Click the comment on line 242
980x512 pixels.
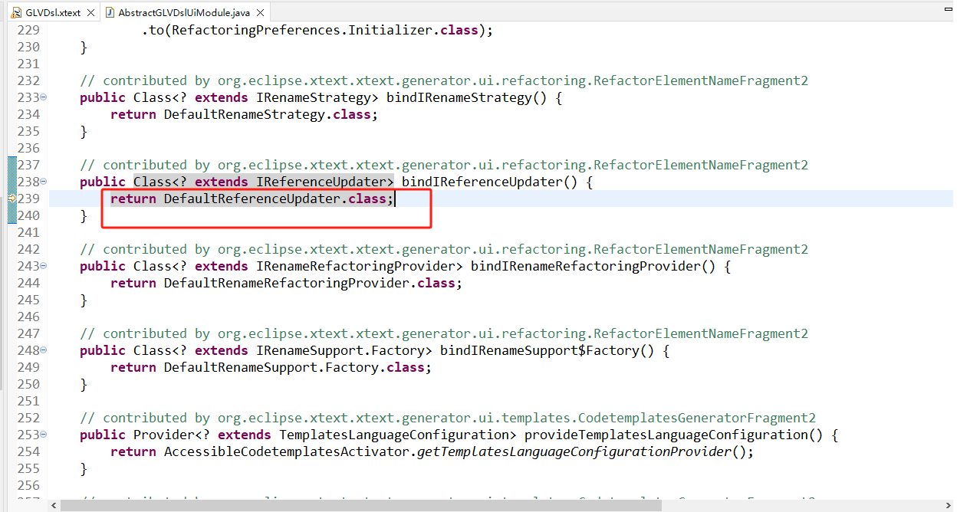point(444,249)
